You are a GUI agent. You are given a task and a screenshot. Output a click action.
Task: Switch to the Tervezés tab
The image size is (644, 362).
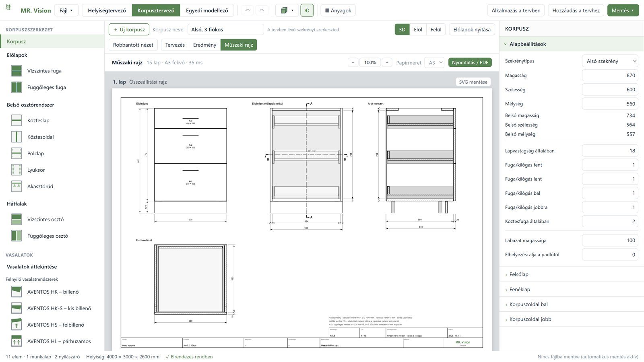[175, 45]
